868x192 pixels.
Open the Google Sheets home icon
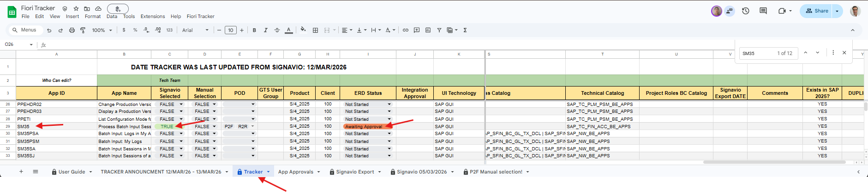coord(12,12)
